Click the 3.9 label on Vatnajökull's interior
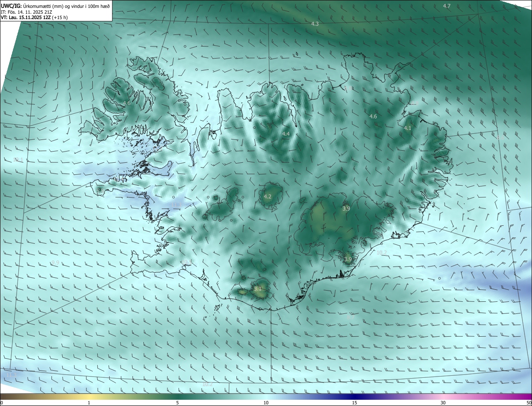 click(346, 209)
